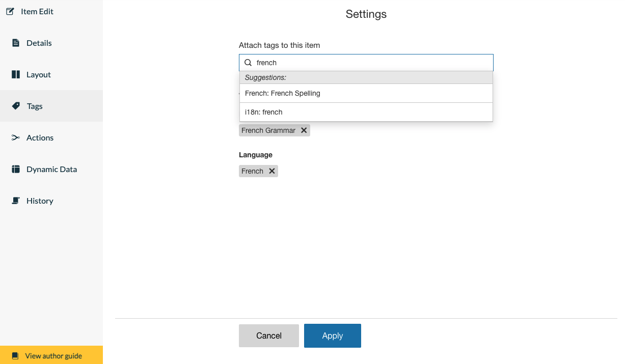Focus the tag search field containing french
The height and width of the screenshot is (364, 625).
pos(366,63)
